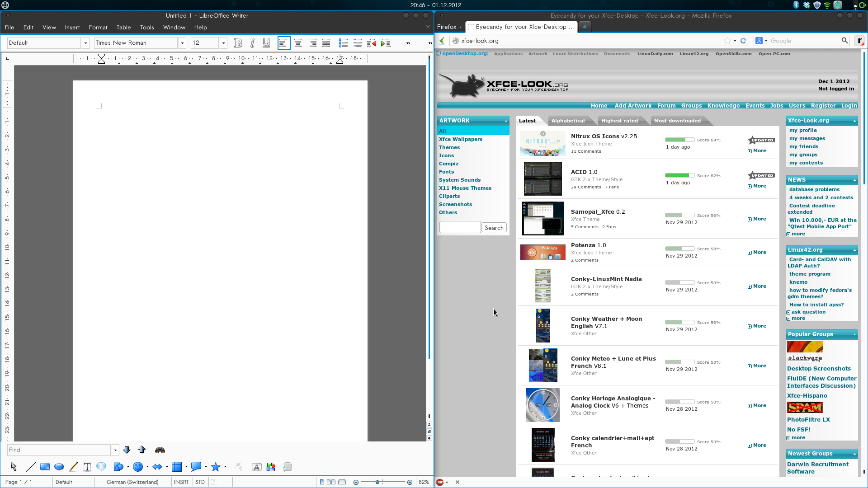Click the Wi-Fi signal icon in system tray
Image resolution: width=868 pixels, height=488 pixels.
click(827, 5)
